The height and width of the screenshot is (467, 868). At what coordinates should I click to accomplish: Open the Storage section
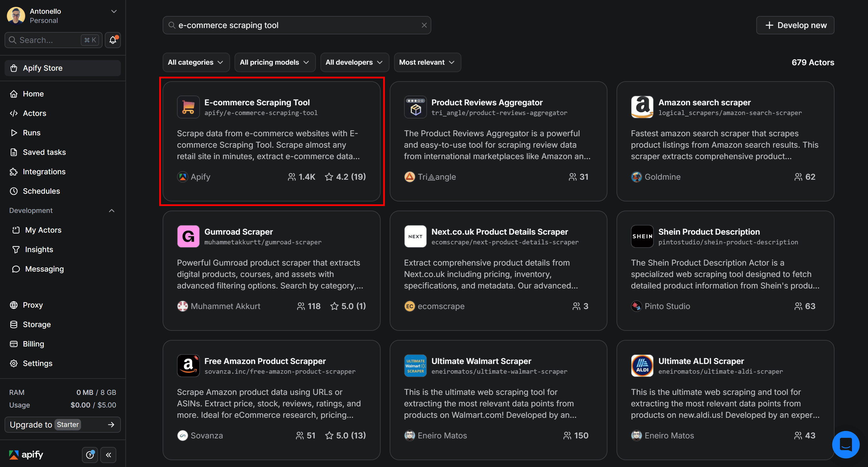coord(36,324)
